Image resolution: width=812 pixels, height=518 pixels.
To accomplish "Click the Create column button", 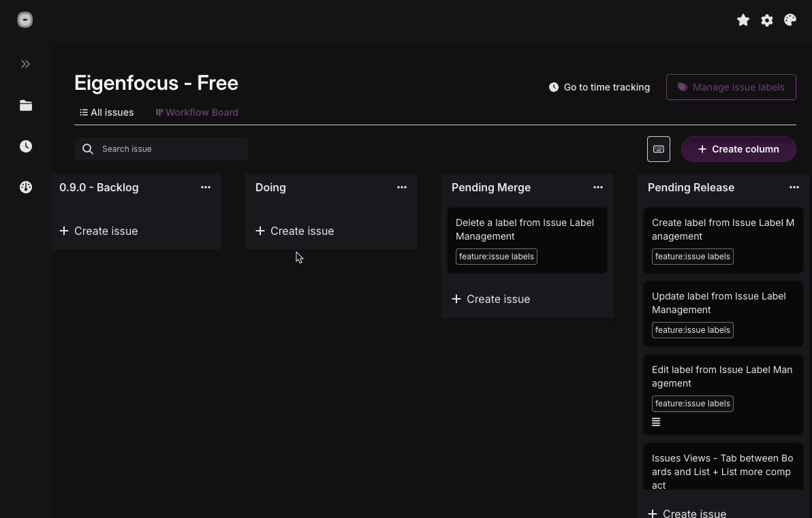I will click(738, 148).
